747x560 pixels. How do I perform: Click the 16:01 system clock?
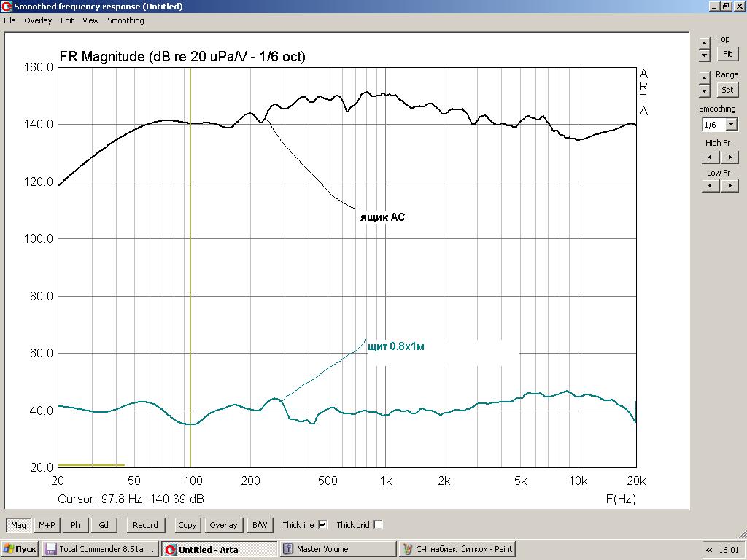point(729,550)
